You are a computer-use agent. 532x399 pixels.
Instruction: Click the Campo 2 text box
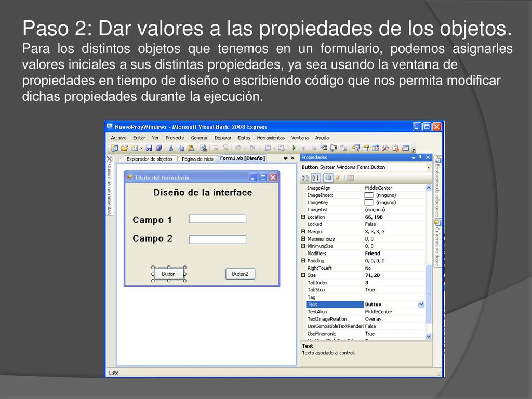(218, 240)
